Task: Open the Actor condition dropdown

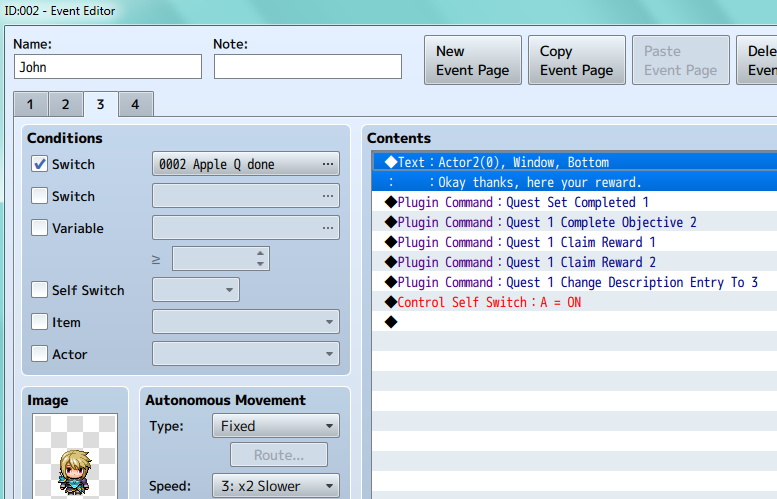Action: click(246, 354)
